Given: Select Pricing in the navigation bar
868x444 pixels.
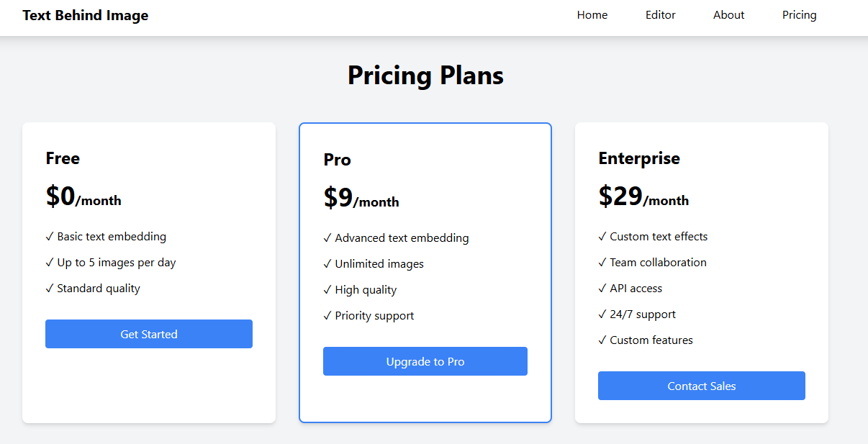Looking at the screenshot, I should click(799, 15).
